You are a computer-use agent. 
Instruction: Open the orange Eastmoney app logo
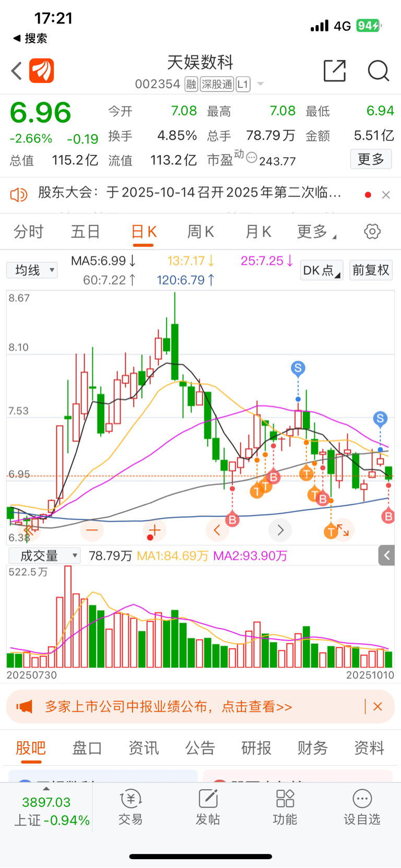click(42, 71)
